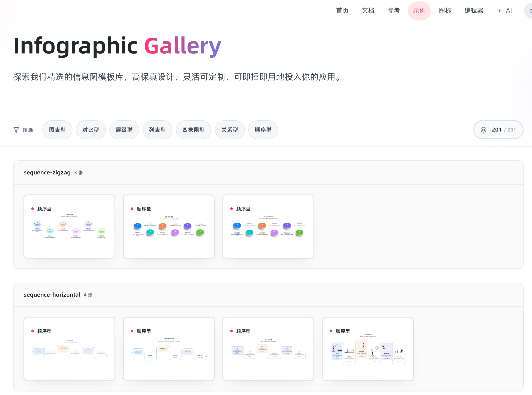Navigate to 首页 home link
Image resolution: width=532 pixels, height=395 pixels.
342,11
